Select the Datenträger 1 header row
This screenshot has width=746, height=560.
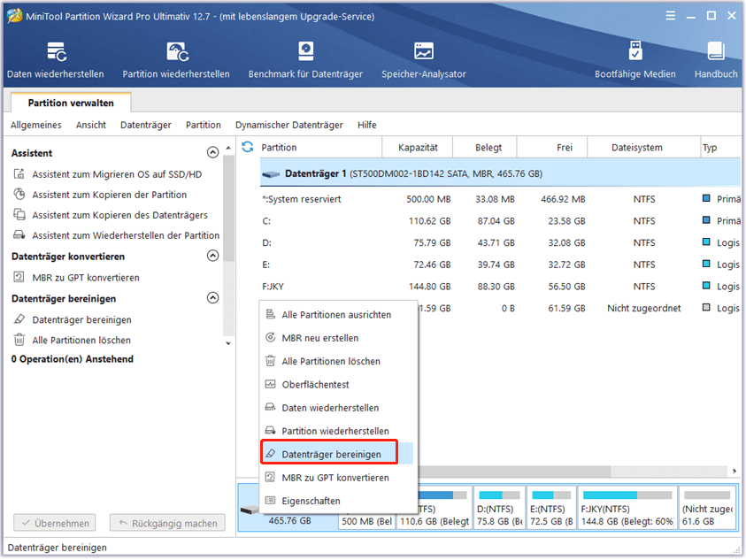click(x=501, y=173)
